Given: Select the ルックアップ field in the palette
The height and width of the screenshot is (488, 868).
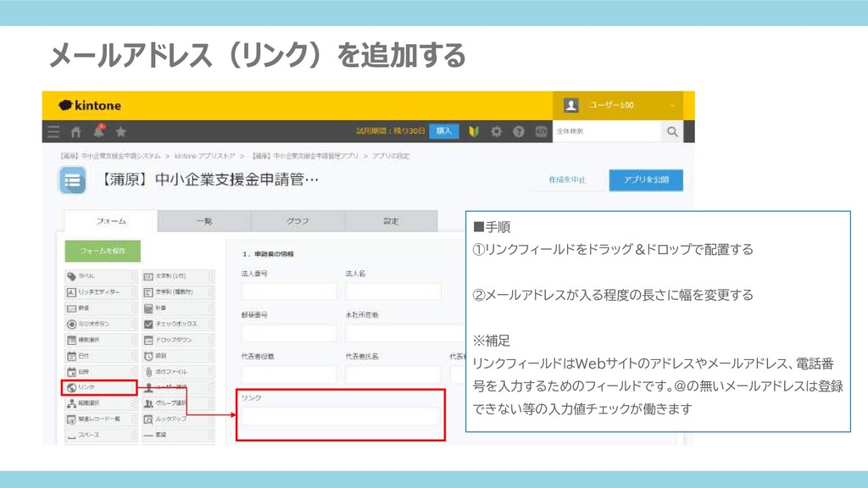Looking at the screenshot, I should tap(178, 419).
